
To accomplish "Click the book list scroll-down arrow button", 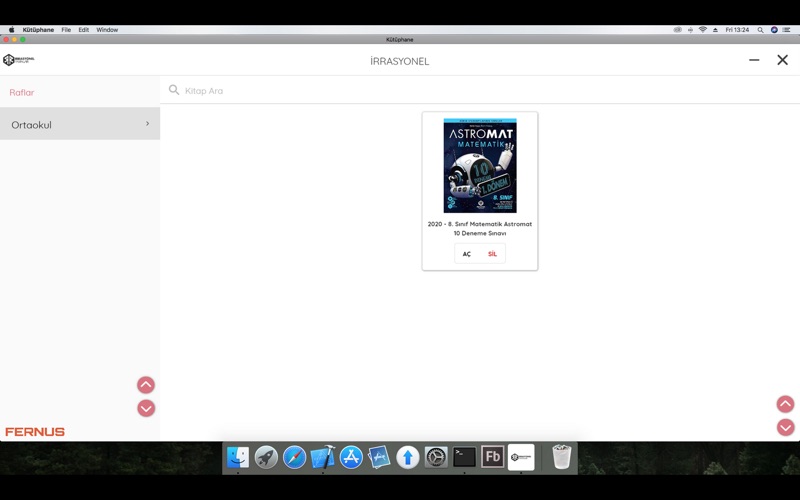I will (x=785, y=427).
